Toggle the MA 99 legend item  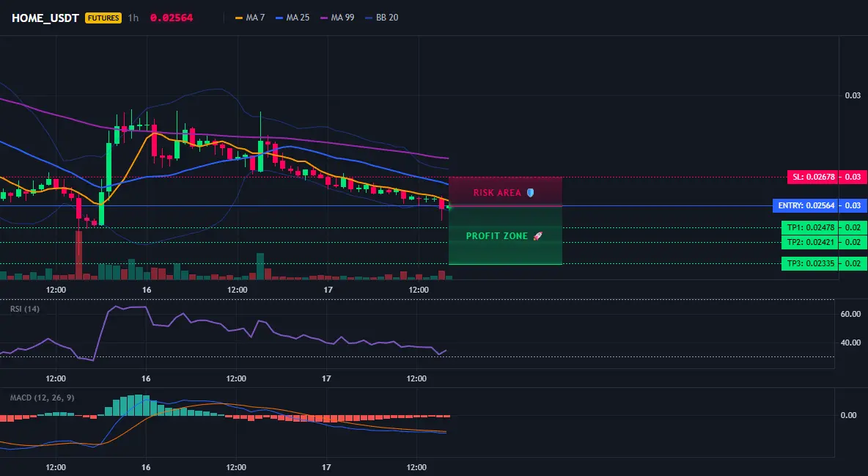tap(337, 18)
